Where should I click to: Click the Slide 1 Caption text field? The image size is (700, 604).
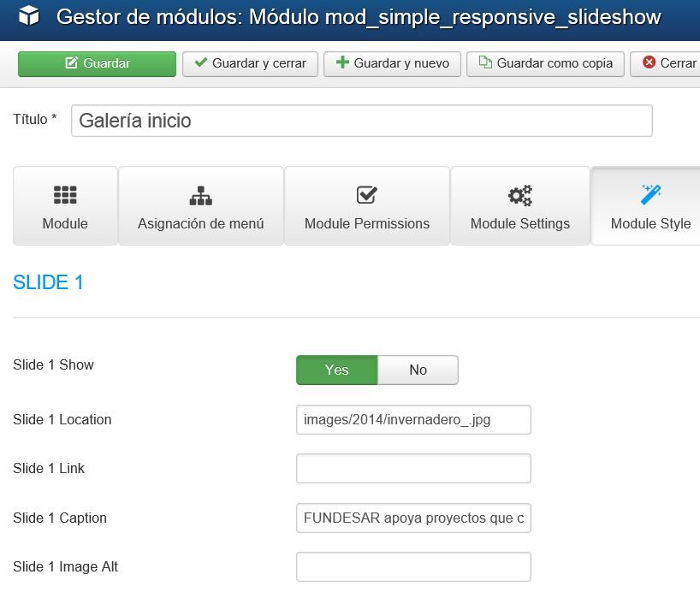413,518
